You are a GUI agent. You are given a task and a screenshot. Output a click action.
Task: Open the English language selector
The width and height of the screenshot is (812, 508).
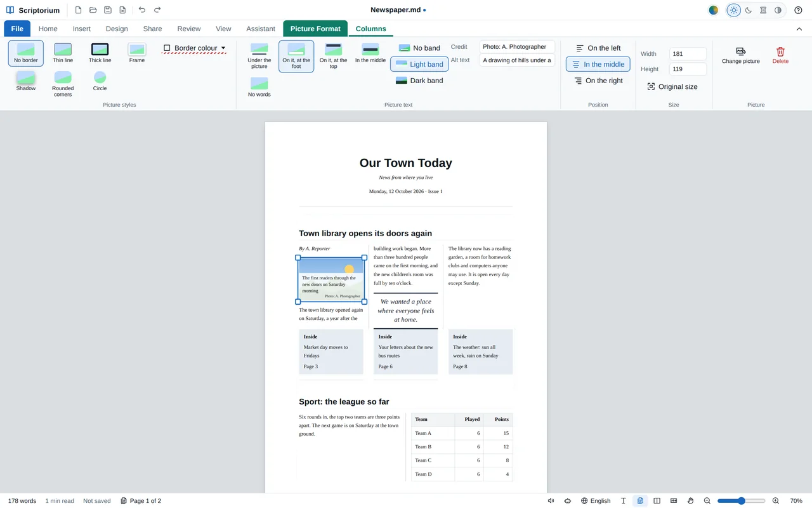[596, 501]
